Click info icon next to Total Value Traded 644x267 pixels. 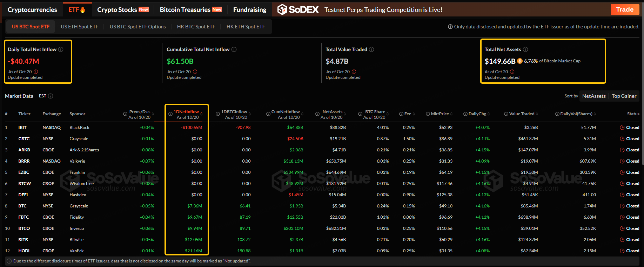point(371,49)
